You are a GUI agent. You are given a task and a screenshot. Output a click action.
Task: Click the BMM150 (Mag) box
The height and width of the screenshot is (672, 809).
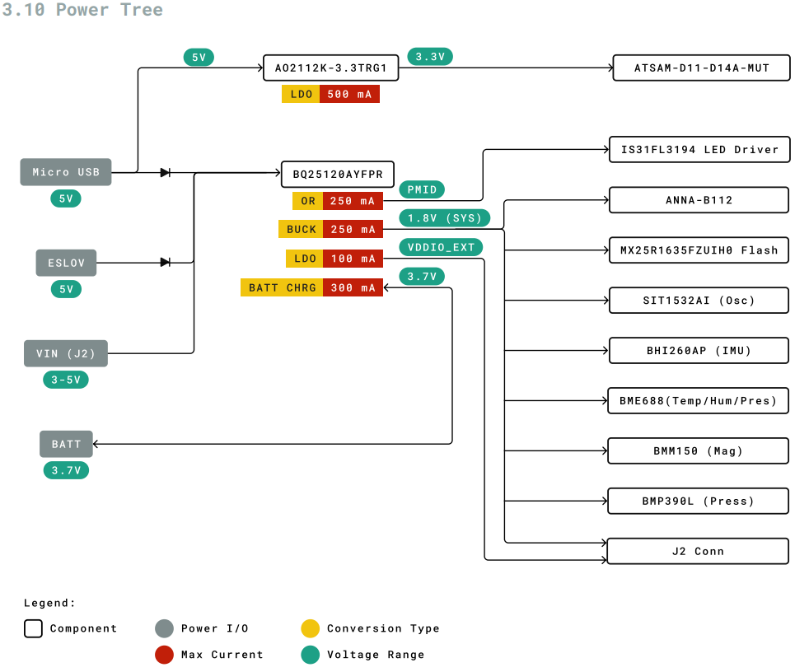(x=698, y=450)
